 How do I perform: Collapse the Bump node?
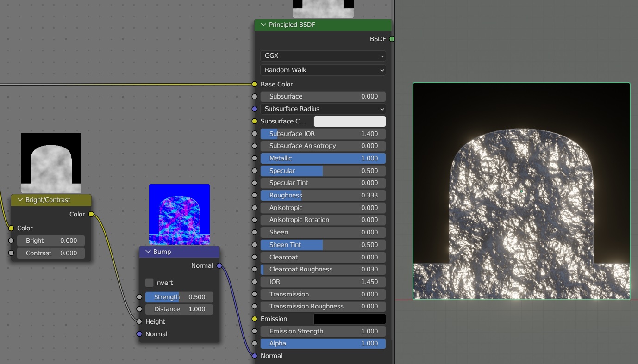click(x=148, y=252)
